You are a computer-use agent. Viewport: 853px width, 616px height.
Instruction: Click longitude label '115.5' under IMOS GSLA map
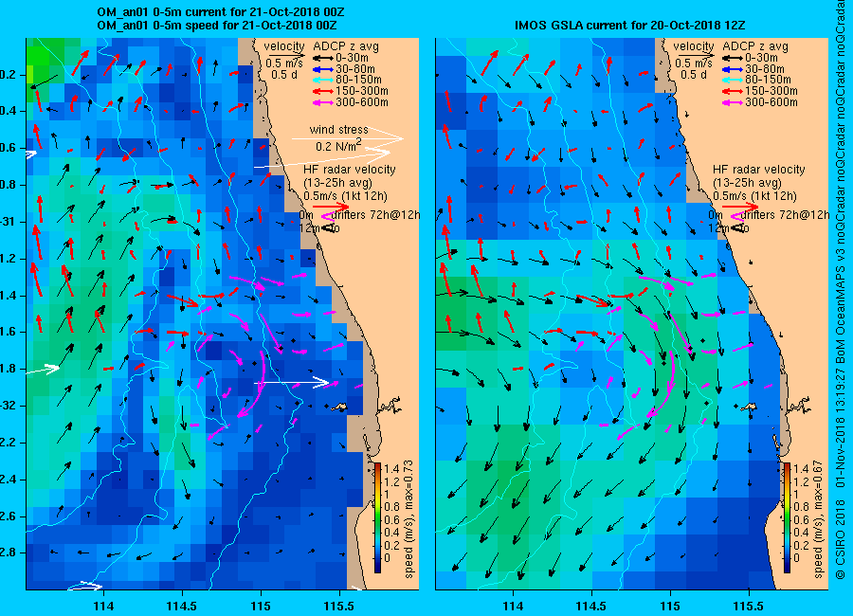tap(749, 607)
